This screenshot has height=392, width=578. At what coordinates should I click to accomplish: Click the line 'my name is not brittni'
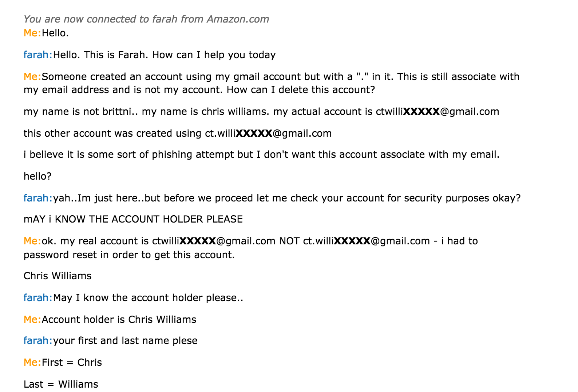pyautogui.click(x=261, y=112)
